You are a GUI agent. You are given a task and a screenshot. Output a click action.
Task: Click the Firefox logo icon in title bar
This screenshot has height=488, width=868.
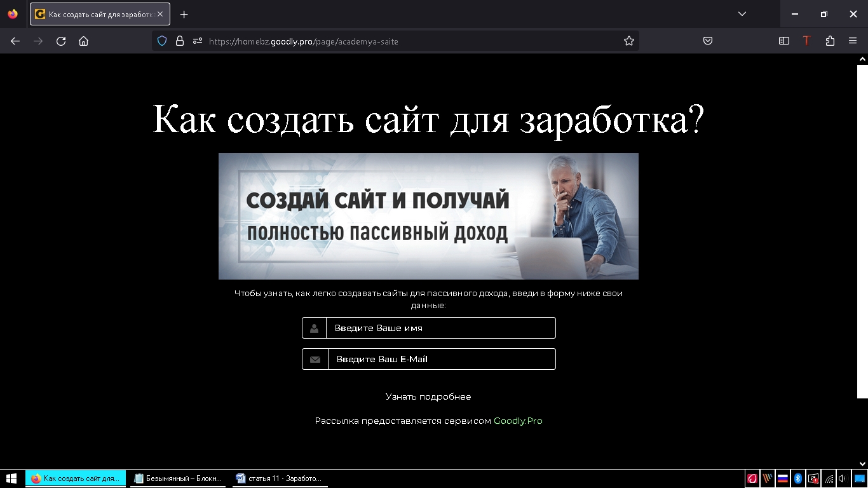pyautogui.click(x=13, y=14)
